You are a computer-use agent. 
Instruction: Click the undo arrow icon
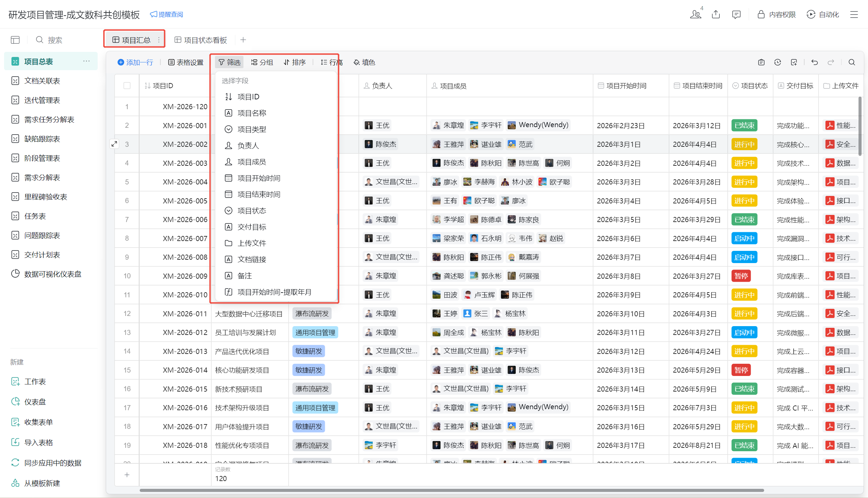814,62
